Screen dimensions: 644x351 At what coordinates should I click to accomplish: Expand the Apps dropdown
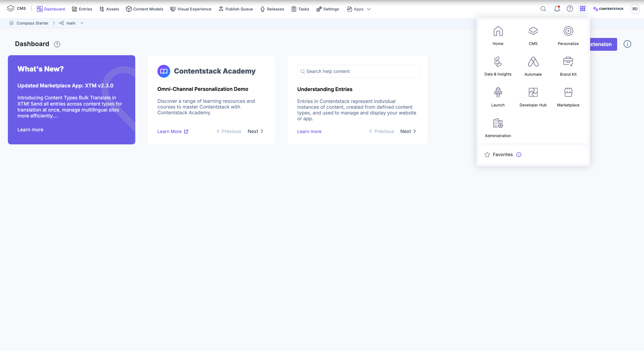(x=359, y=9)
